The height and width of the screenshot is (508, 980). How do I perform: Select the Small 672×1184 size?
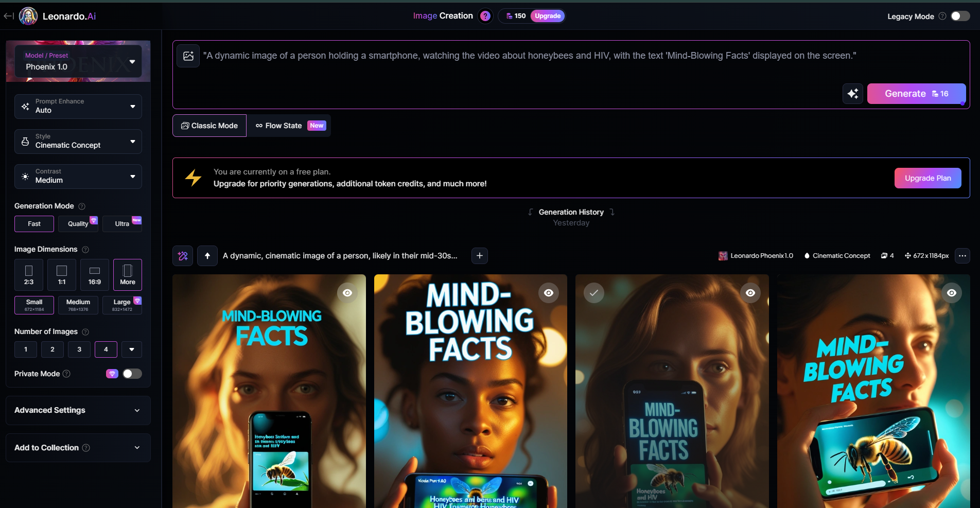click(34, 305)
